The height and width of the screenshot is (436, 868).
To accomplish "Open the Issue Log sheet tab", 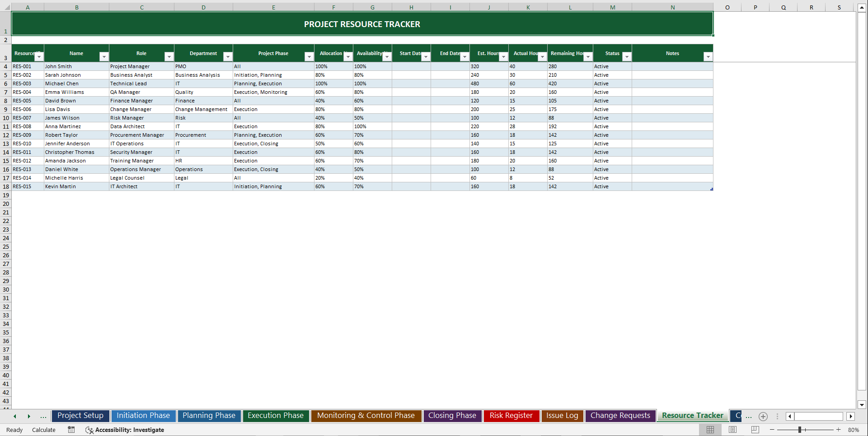I will point(562,416).
